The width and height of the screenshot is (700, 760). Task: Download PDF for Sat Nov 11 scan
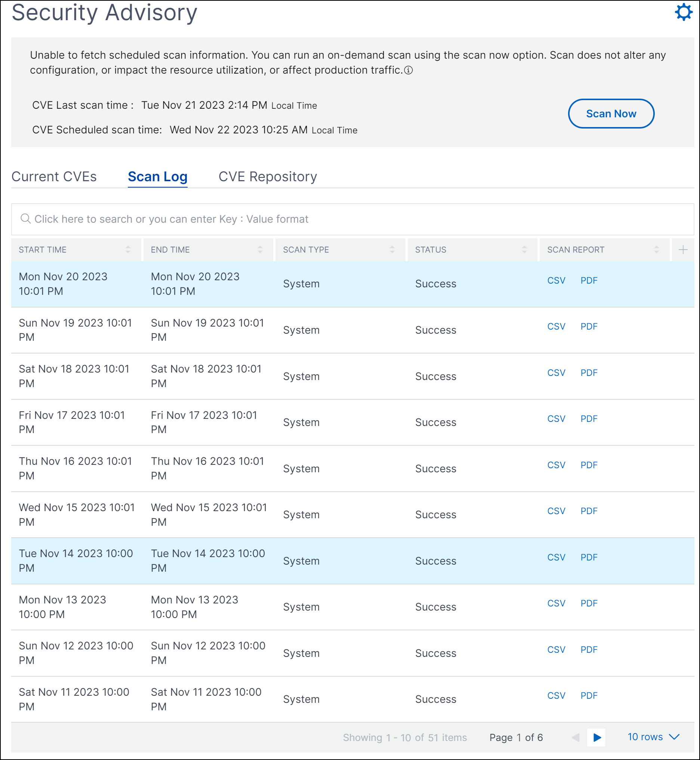point(589,696)
